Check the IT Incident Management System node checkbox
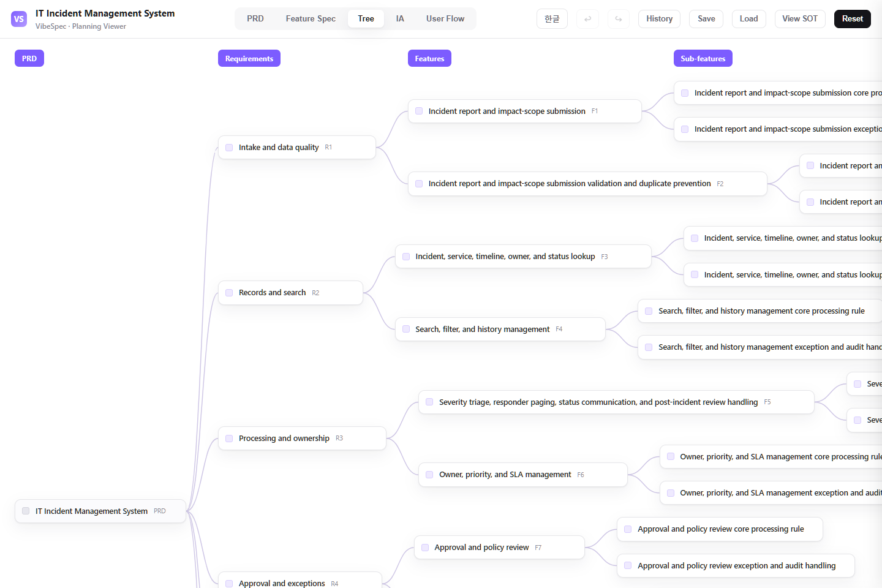The width and height of the screenshot is (882, 588). click(x=26, y=511)
